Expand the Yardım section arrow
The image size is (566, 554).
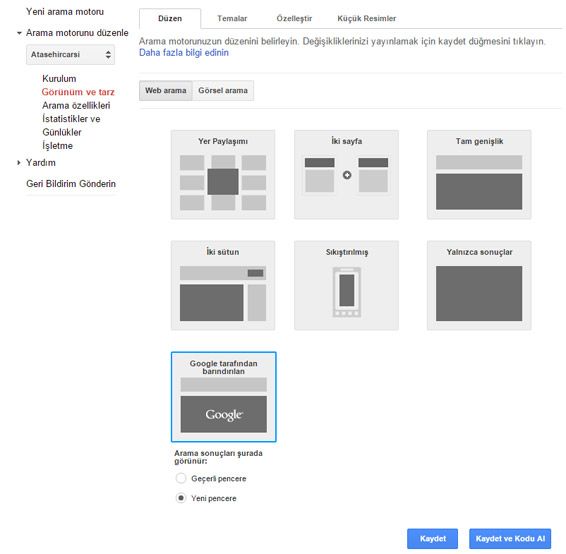tap(19, 163)
